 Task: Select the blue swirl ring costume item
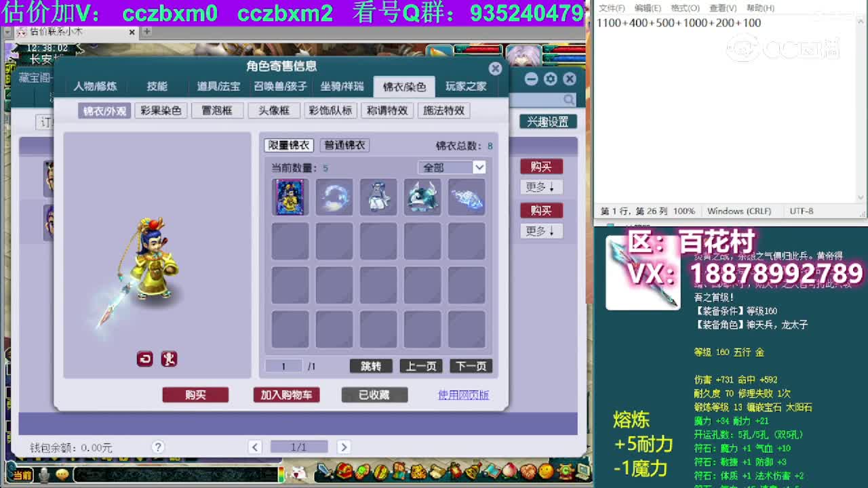(x=334, y=197)
